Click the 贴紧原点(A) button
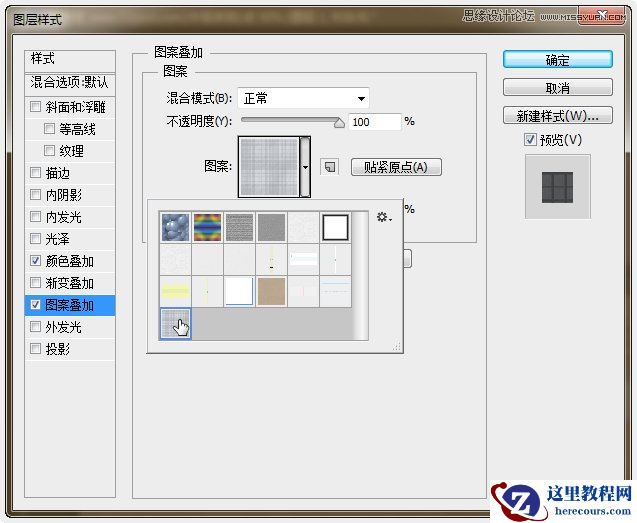637x523 pixels. click(396, 167)
